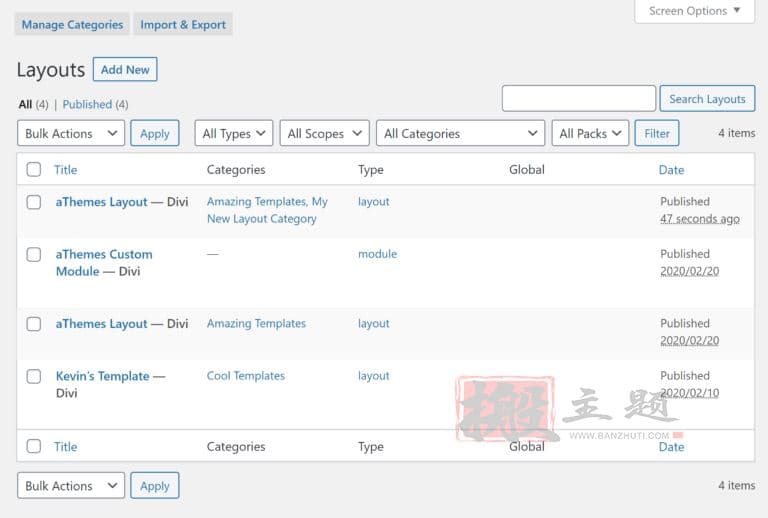The height and width of the screenshot is (518, 768).
Task: Filter by Published layouts link
Action: tap(87, 104)
